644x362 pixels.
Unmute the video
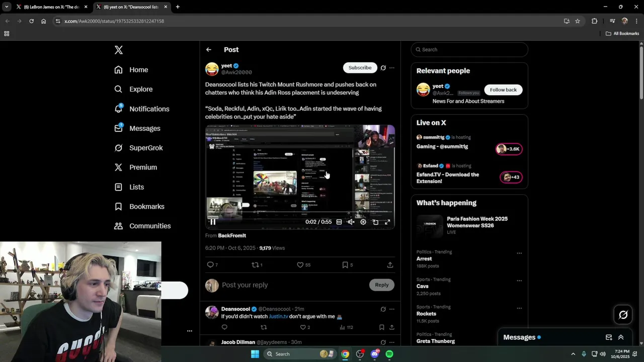[x=351, y=222]
